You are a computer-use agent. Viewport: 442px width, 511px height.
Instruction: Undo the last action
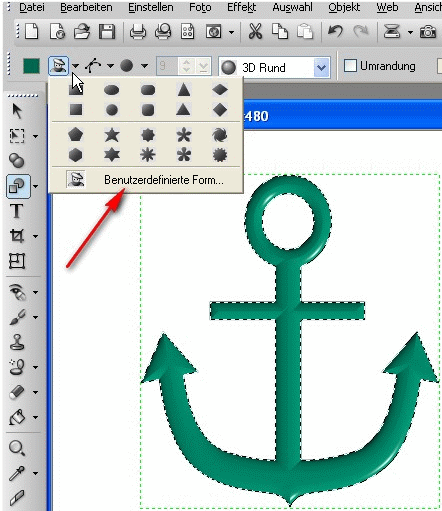click(335, 32)
